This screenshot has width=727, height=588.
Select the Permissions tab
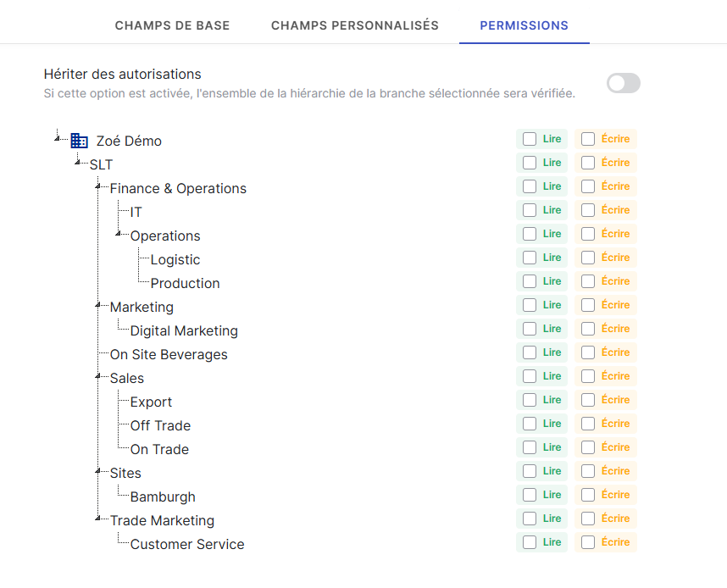[524, 25]
